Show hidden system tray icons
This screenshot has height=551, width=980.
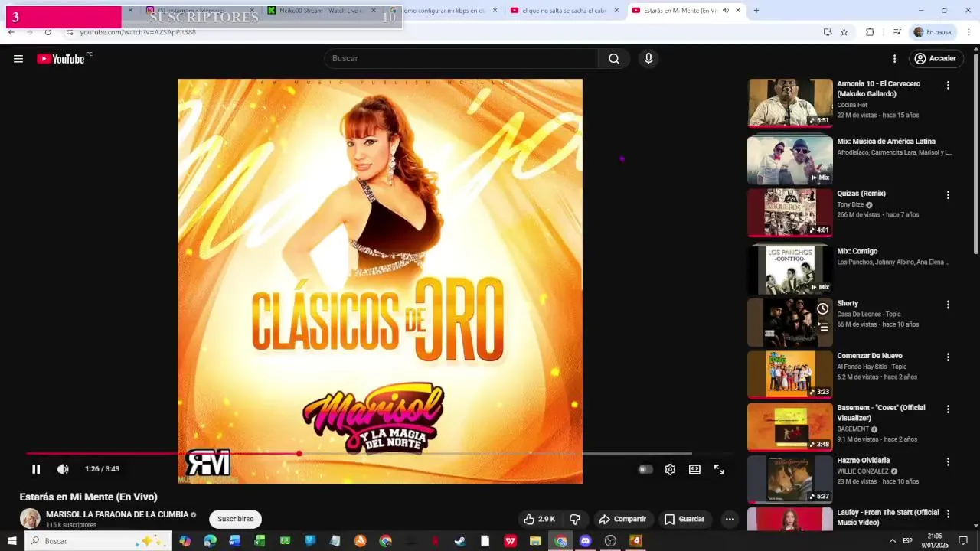coord(892,541)
